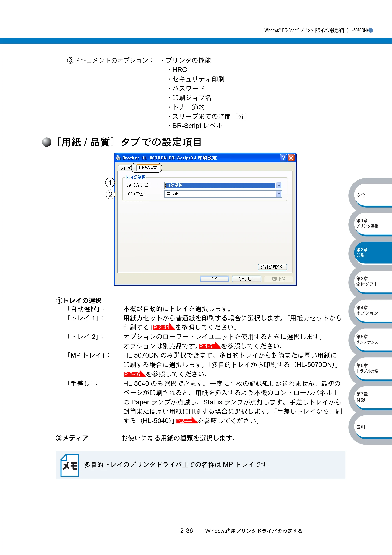Click the printer icon in dialog title bar
Viewport: 392px width, 555px height.
(118, 158)
